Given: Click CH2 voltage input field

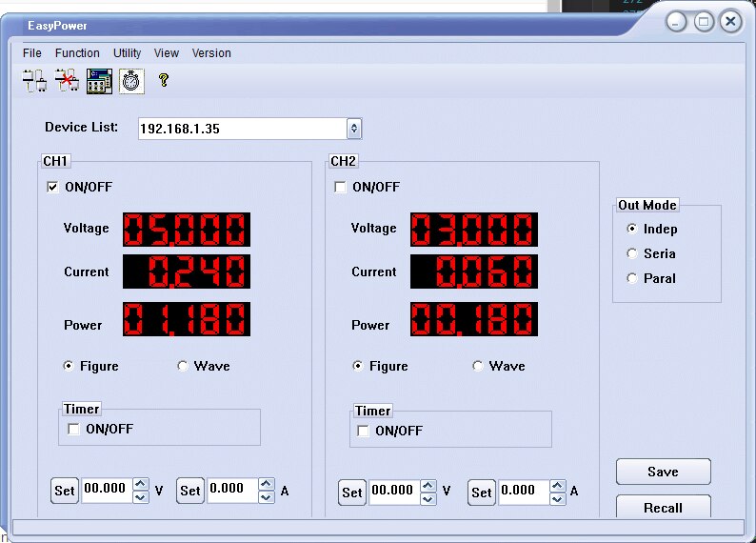Looking at the screenshot, I should 395,493.
